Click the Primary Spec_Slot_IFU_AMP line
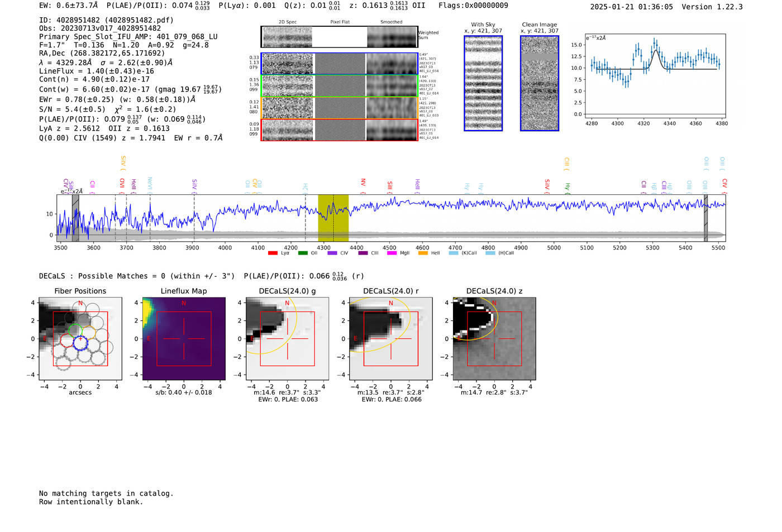 coord(128,37)
